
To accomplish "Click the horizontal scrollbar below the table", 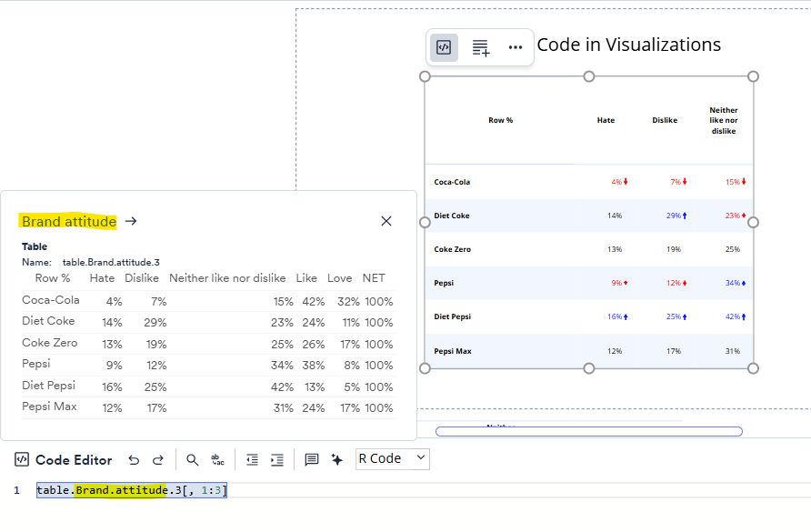I will pos(588,431).
